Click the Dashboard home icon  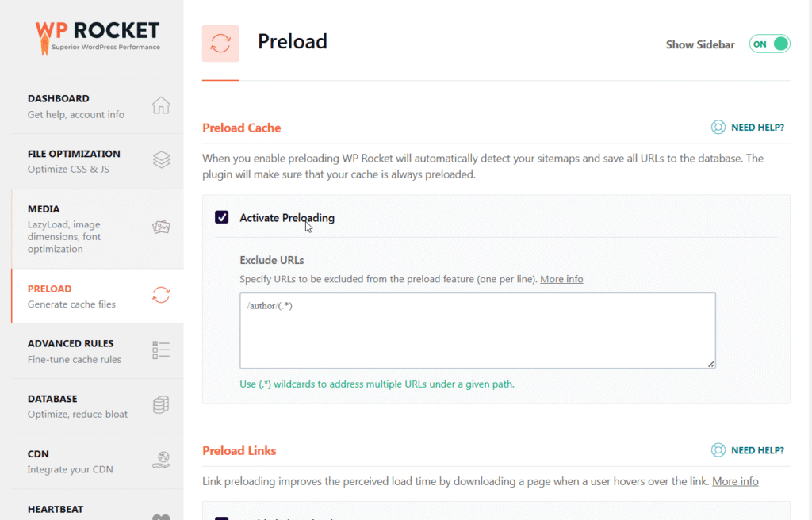click(161, 105)
